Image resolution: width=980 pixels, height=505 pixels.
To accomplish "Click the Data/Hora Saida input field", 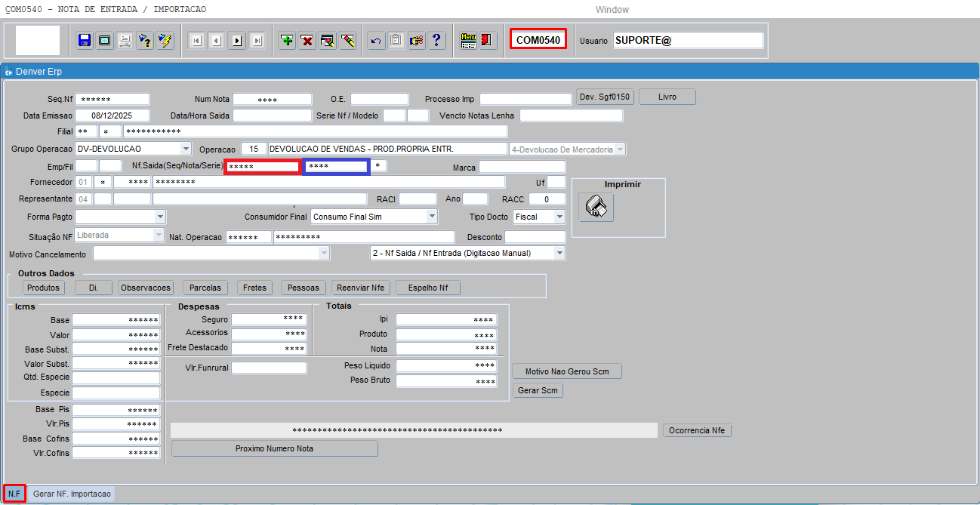I will coord(272,115).
